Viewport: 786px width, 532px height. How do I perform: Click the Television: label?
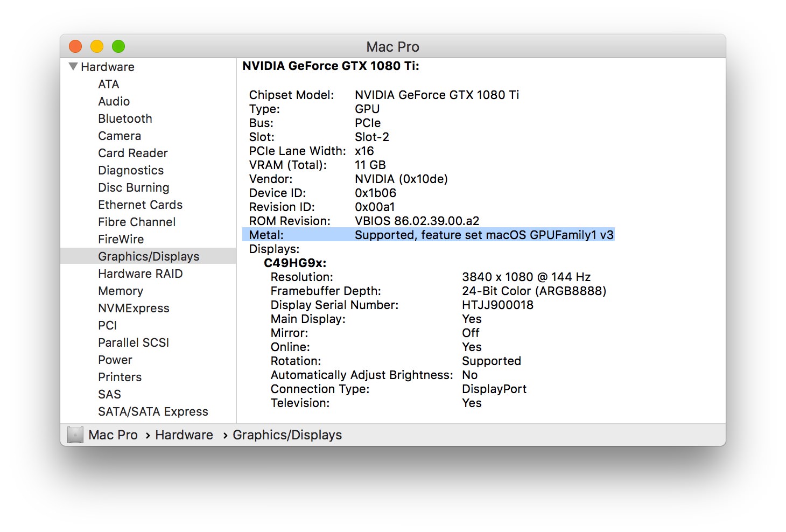(x=300, y=403)
